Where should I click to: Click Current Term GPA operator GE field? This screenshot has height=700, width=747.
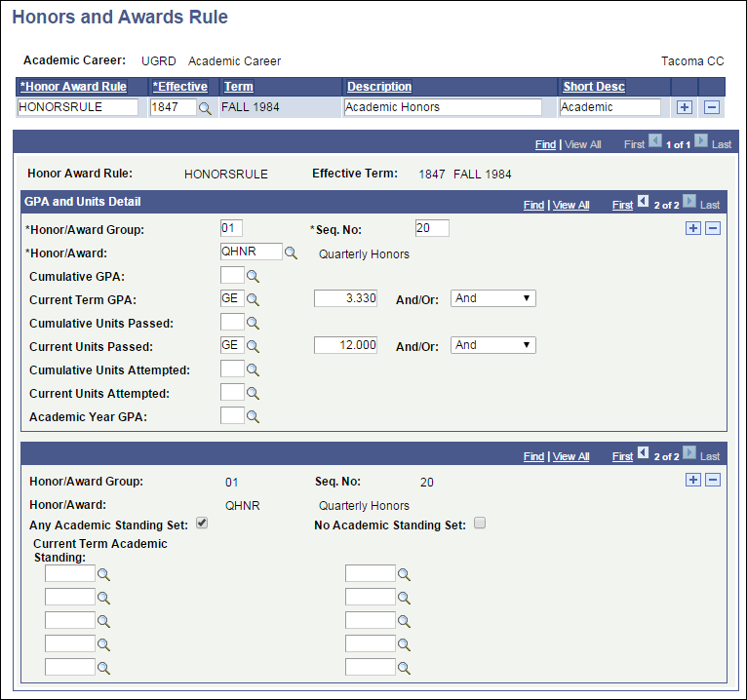(x=232, y=298)
